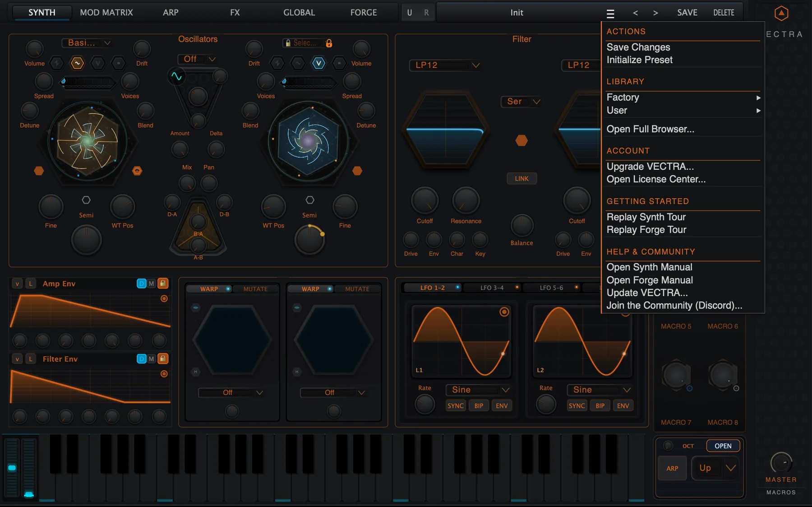Select the V mode on right oscillator
Screen dimensions: 812x507
pos(318,63)
